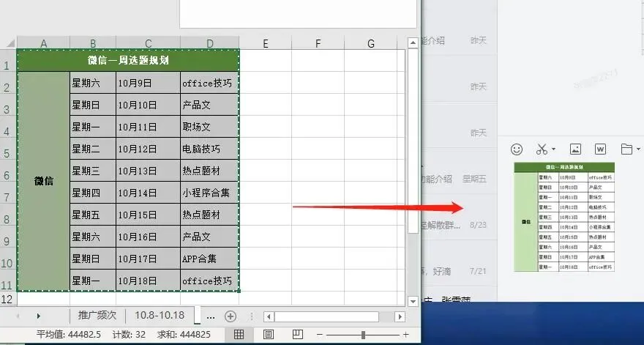Click cell containing 10月13日

point(149,171)
